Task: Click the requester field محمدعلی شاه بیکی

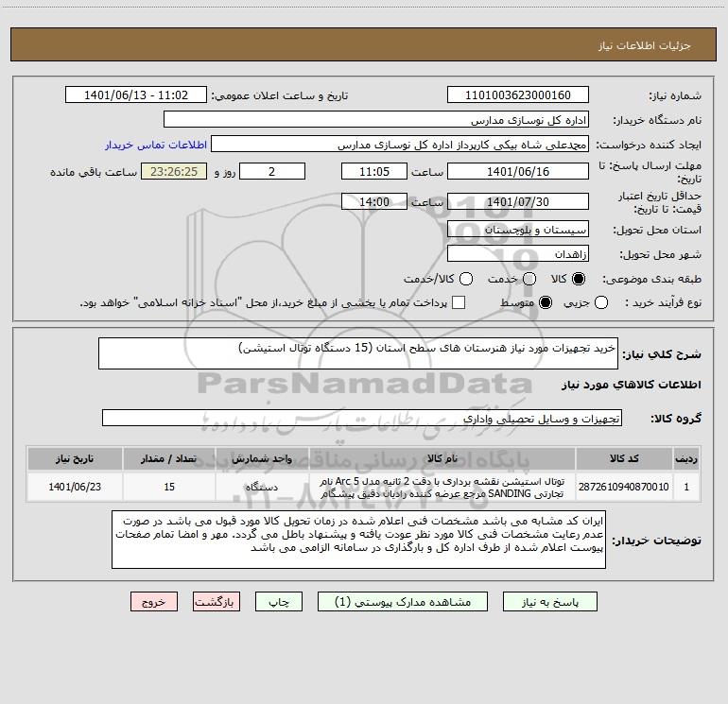Action: [x=400, y=144]
